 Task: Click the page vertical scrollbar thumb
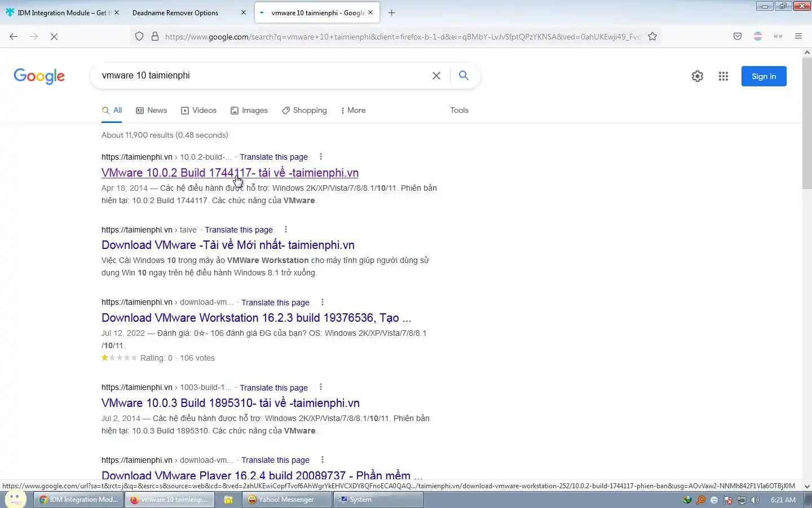807,123
